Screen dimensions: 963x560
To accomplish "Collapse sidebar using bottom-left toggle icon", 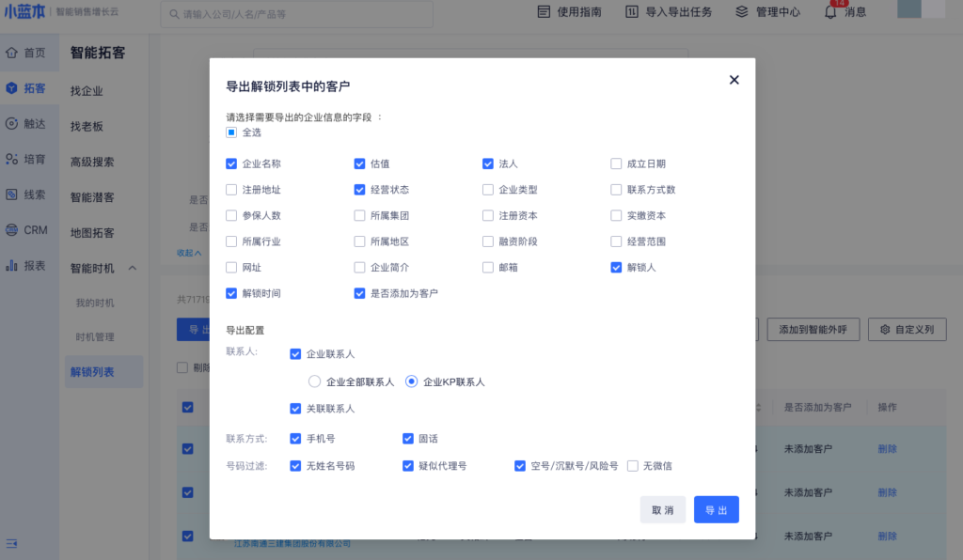I will (12, 543).
